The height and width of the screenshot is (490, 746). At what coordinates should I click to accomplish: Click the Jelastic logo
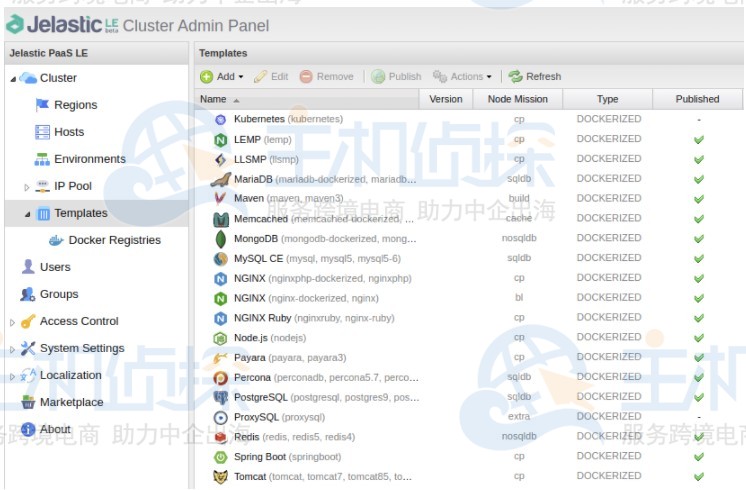[x=63, y=24]
